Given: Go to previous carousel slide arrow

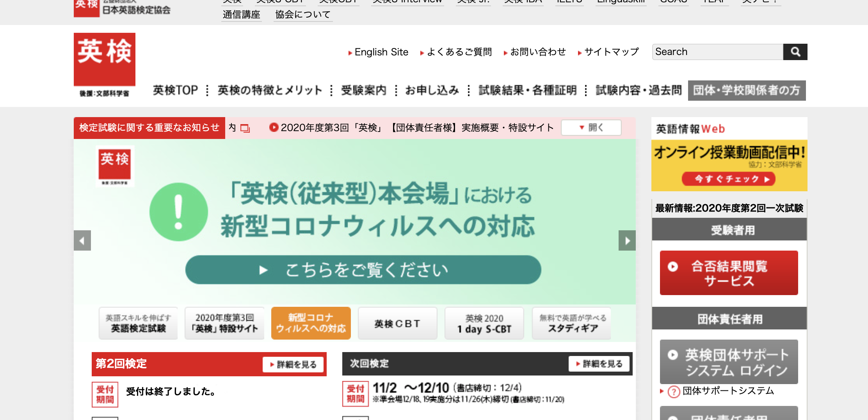Looking at the screenshot, I should (82, 240).
